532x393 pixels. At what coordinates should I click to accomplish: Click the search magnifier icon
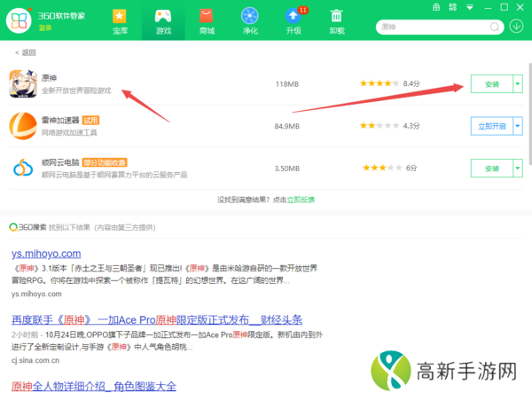[x=495, y=27]
